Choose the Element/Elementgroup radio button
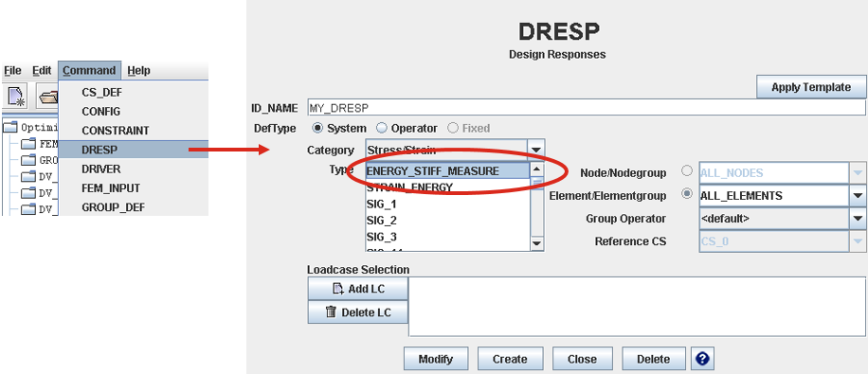This screenshot has height=374, width=868. pos(687,194)
